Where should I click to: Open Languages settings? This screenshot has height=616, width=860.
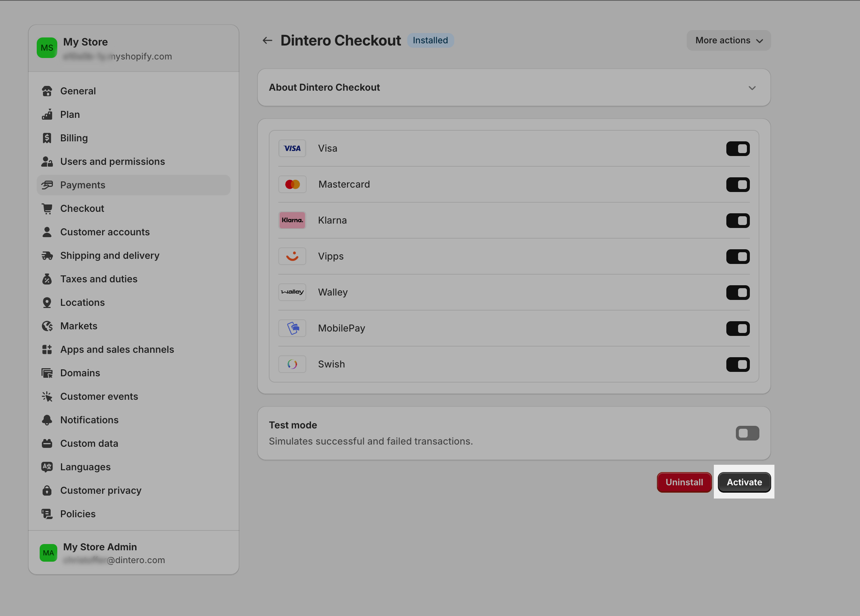(x=133, y=467)
